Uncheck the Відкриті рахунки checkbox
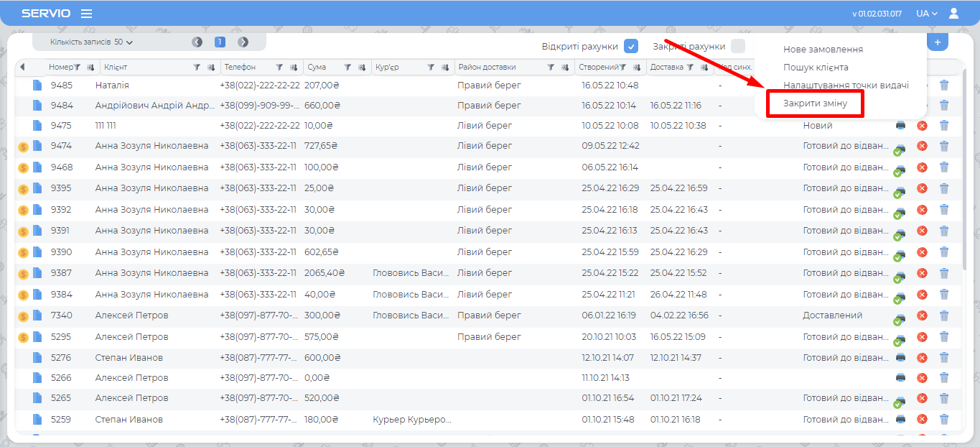980x447 pixels. [x=631, y=47]
